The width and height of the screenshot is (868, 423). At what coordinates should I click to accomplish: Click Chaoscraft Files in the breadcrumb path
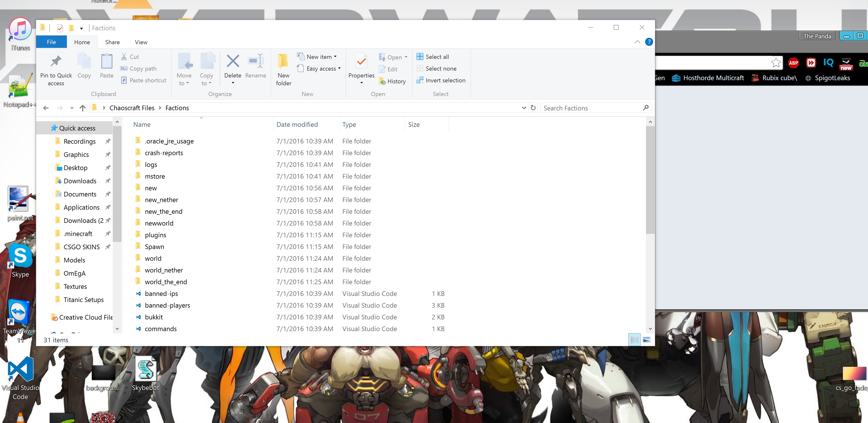[132, 108]
